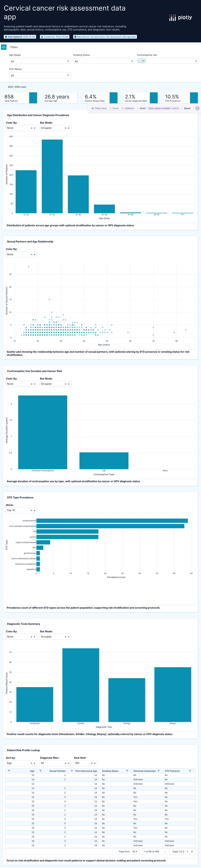Open First Intercourse Age column filter icon

[x=72, y=771]
